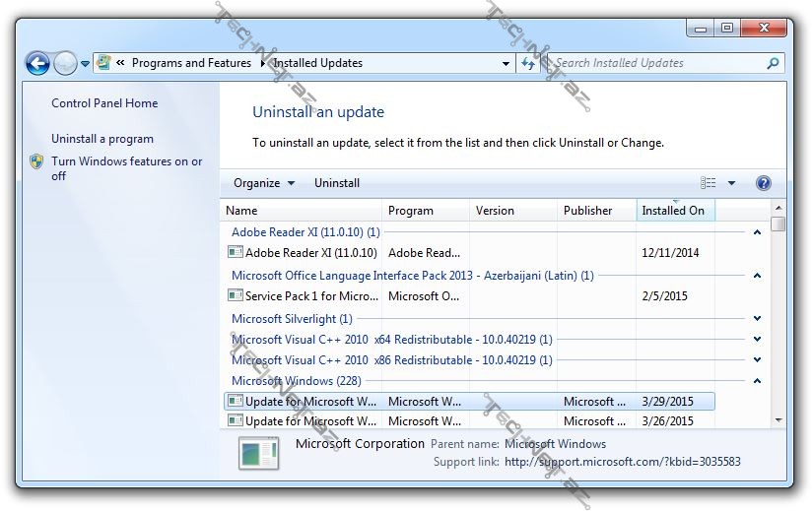The width and height of the screenshot is (812, 511).
Task: Expand the Visual C++ 2010 x64 Redistributable group
Action: (x=757, y=340)
